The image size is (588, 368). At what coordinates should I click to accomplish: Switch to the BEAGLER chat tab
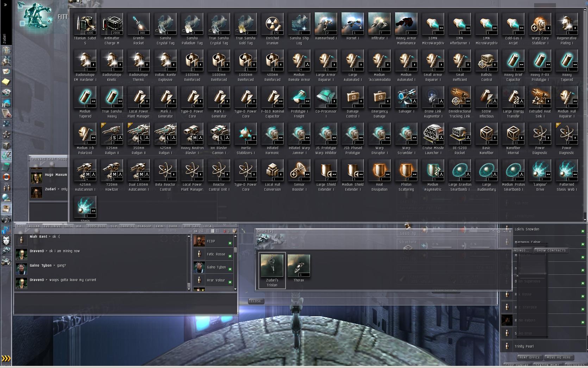[144, 226]
